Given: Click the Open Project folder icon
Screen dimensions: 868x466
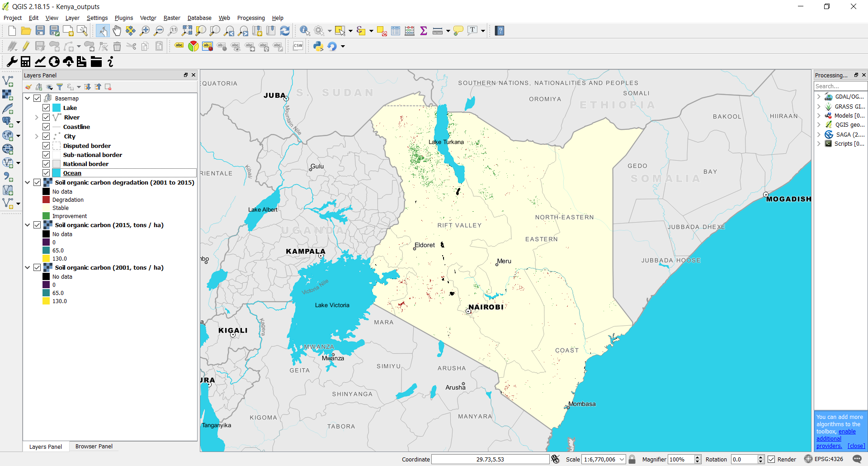Looking at the screenshot, I should click(26, 31).
